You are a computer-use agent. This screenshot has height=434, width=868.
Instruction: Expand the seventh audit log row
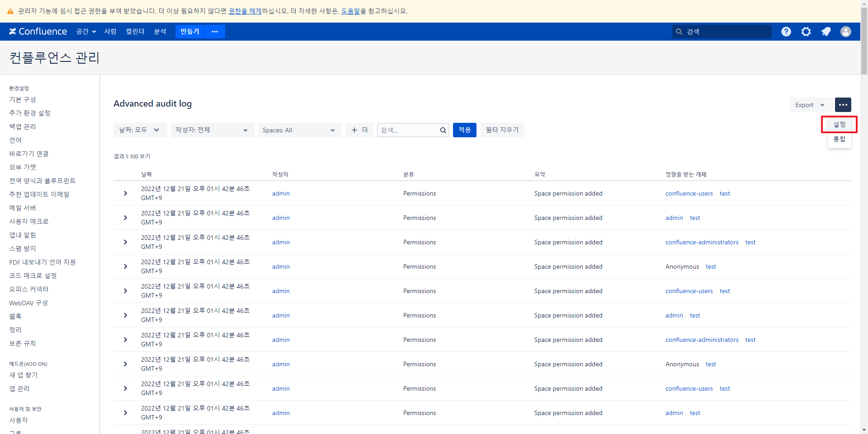pos(125,340)
